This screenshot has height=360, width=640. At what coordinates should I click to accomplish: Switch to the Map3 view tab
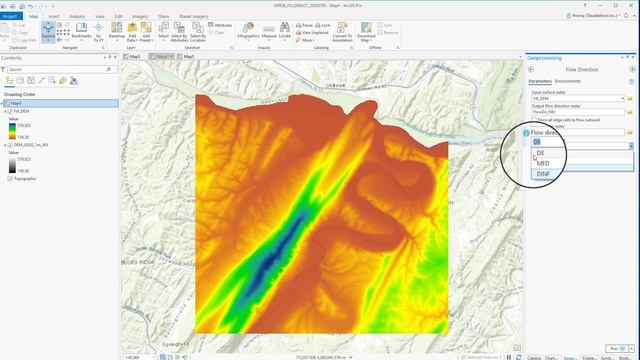pos(133,56)
